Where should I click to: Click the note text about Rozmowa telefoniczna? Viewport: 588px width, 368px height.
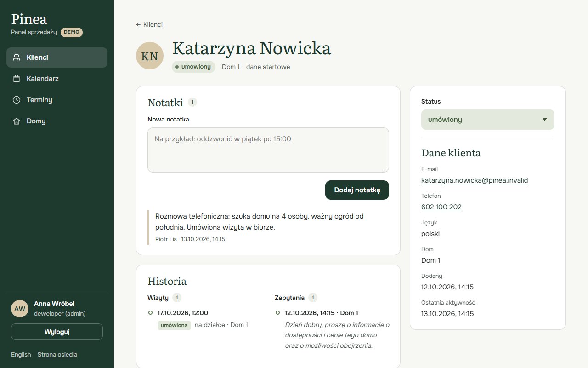pyautogui.click(x=260, y=222)
